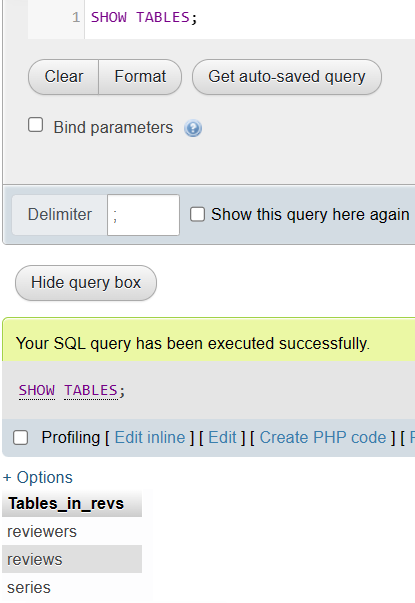Viewport: 415px width, 603px height.
Task: Click the SHOW keyword in executed query
Action: pyautogui.click(x=37, y=390)
